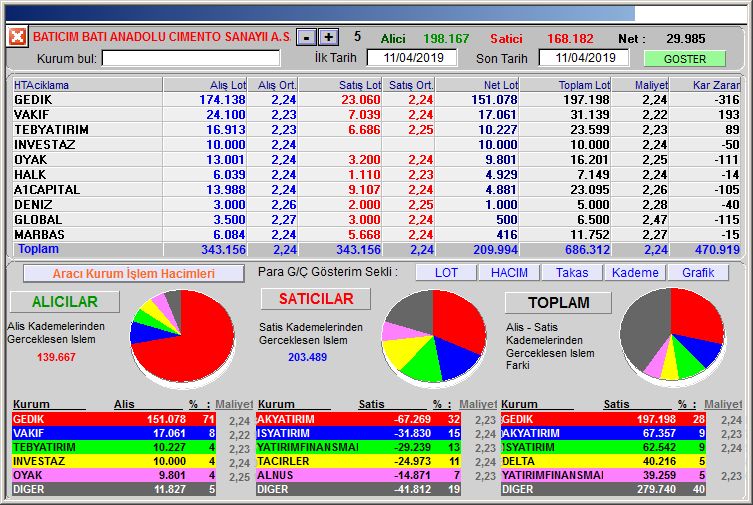This screenshot has height=505, width=753.
Task: Edit the İlk Tarih date field
Action: pyautogui.click(x=412, y=58)
